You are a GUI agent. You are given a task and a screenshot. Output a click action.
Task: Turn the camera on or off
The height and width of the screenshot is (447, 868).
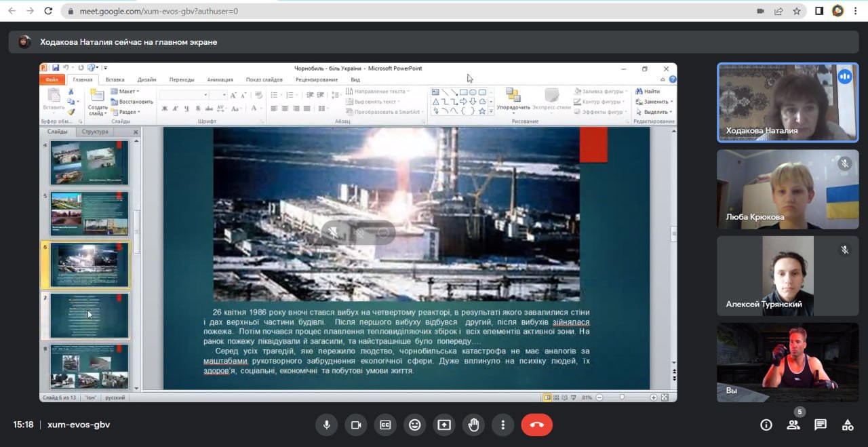tap(355, 425)
